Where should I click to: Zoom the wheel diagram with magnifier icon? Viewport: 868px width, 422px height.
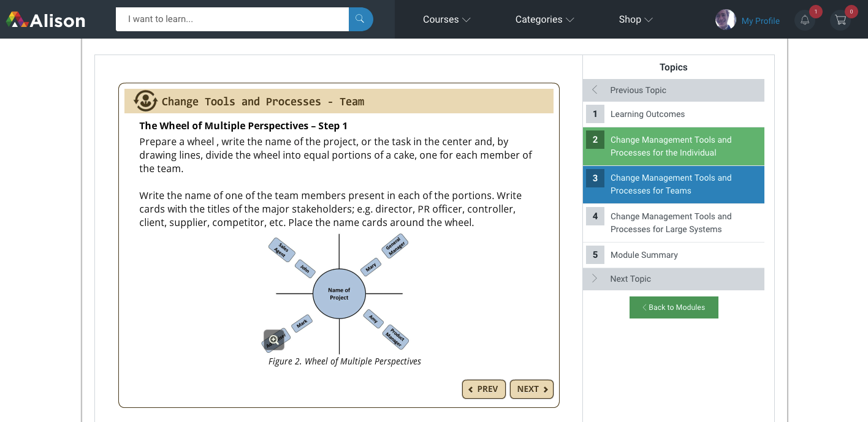(274, 340)
